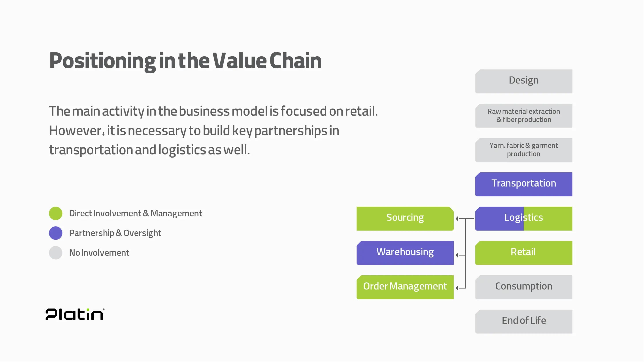Click the purple Partnership & Oversight legend dot

(x=55, y=233)
